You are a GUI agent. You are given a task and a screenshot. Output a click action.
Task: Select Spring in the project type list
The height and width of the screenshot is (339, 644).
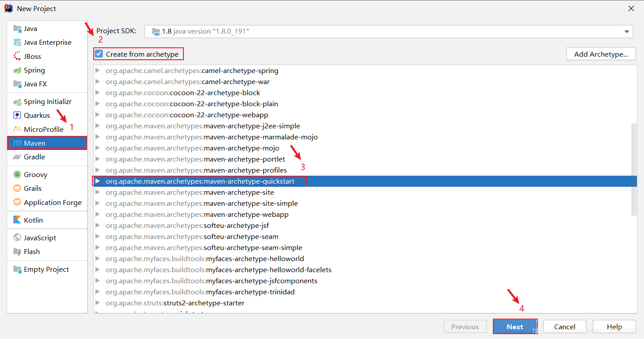[x=47, y=70]
